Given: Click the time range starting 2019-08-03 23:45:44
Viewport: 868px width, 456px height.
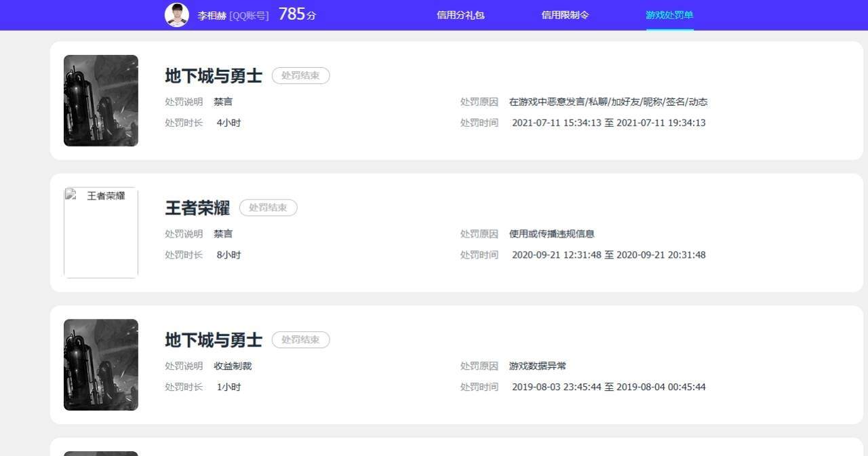Looking at the screenshot, I should pos(608,387).
